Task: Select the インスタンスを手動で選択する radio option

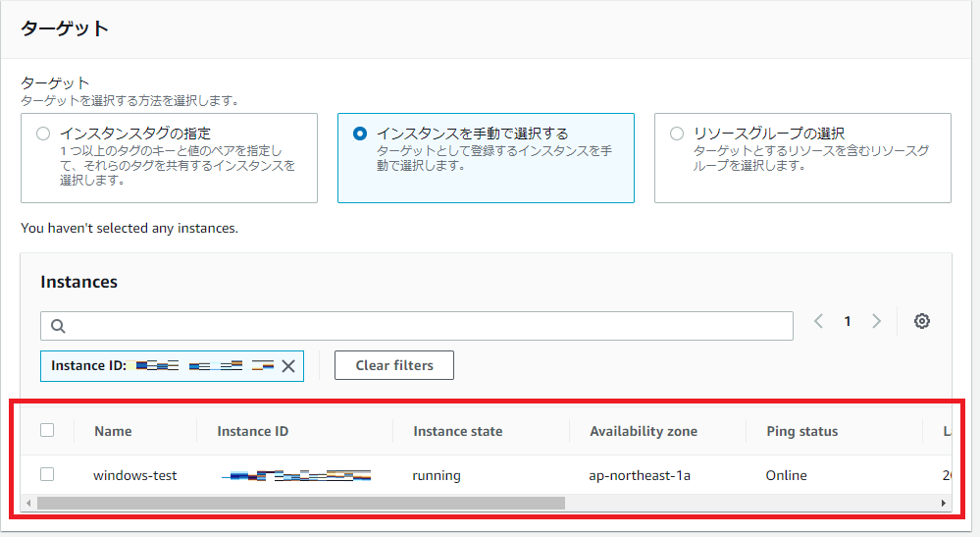Action: (x=360, y=134)
